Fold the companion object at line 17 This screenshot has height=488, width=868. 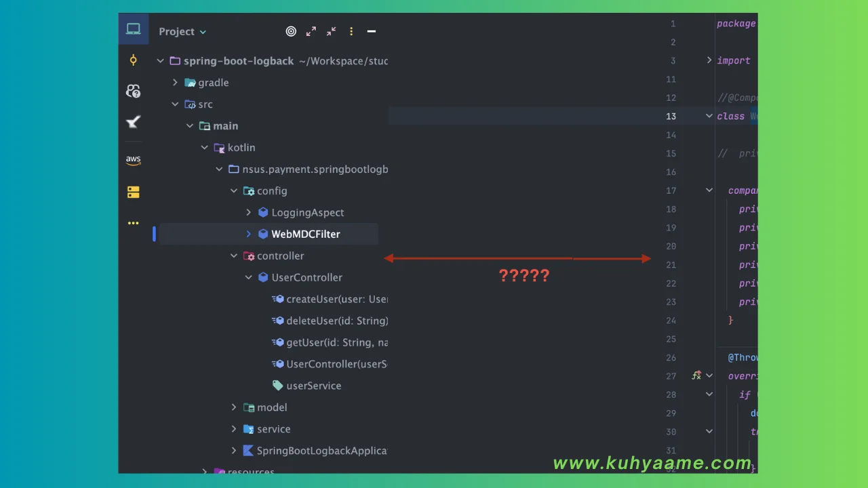coord(709,190)
